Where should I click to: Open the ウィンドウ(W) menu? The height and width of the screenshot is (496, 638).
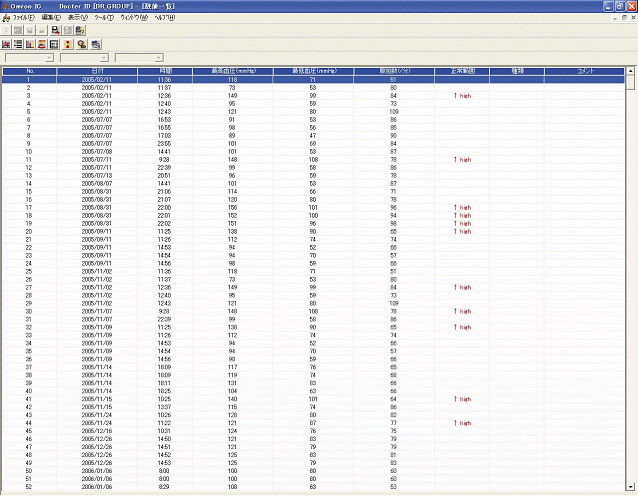[x=134, y=18]
